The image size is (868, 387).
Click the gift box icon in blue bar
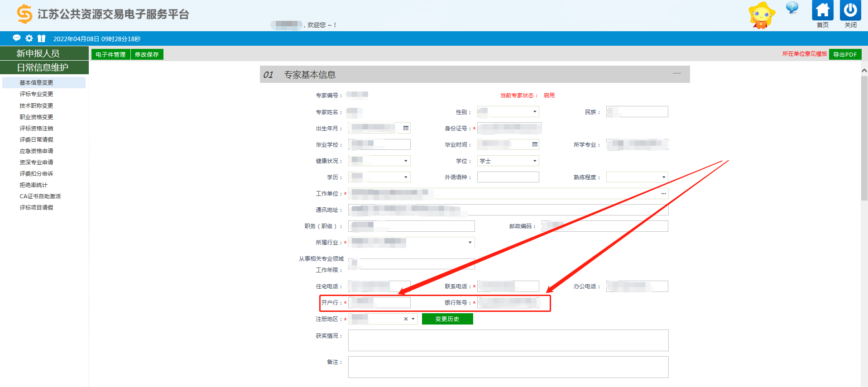point(42,38)
